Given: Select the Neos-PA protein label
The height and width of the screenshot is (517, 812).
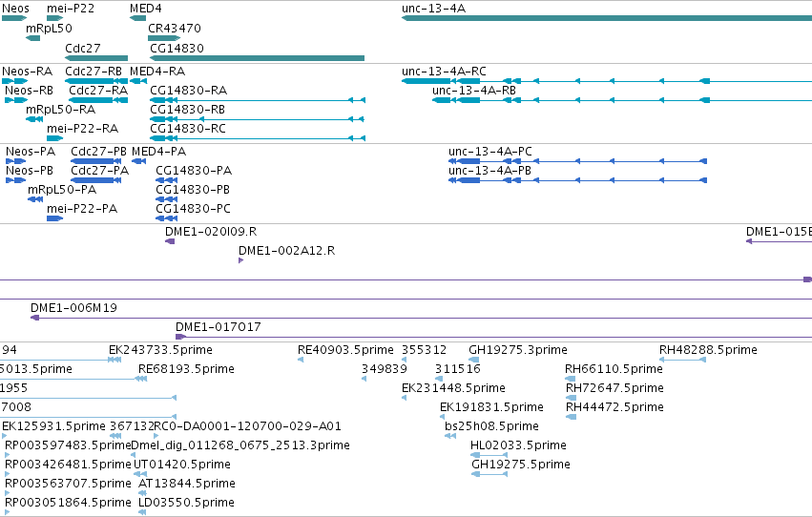Looking at the screenshot, I should (31, 152).
